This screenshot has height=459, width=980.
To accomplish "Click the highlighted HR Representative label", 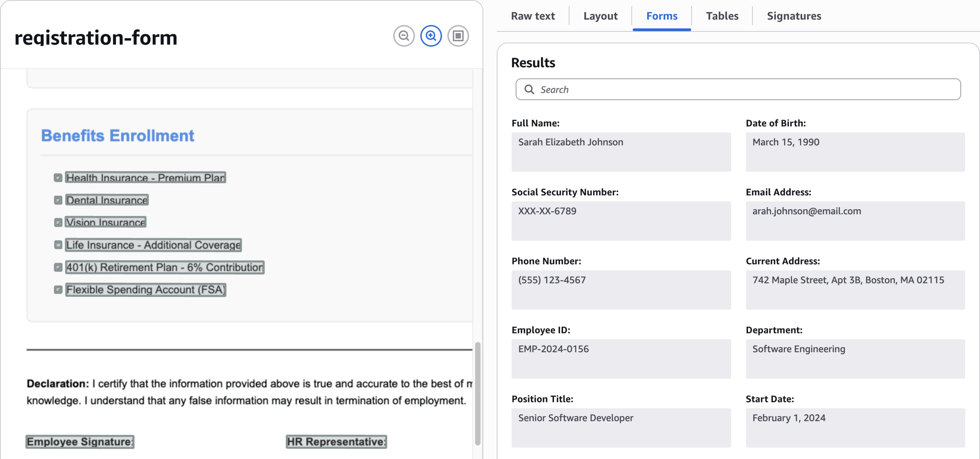I will [336, 442].
